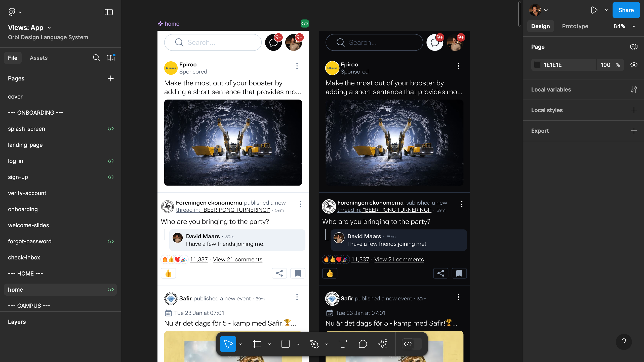Screen dimensions: 644x362
Task: Toggle the Assets panel visibility
Action: pos(38,58)
